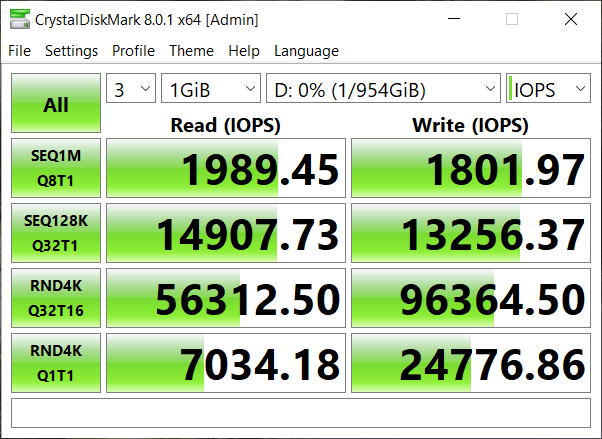The height and width of the screenshot is (439, 602).
Task: Open the File menu
Action: (x=20, y=51)
